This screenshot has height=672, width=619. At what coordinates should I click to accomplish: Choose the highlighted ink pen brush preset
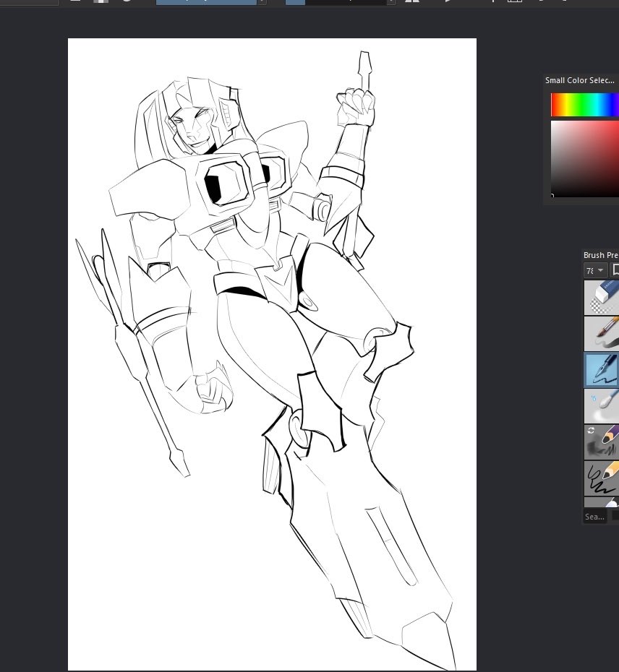pyautogui.click(x=602, y=369)
